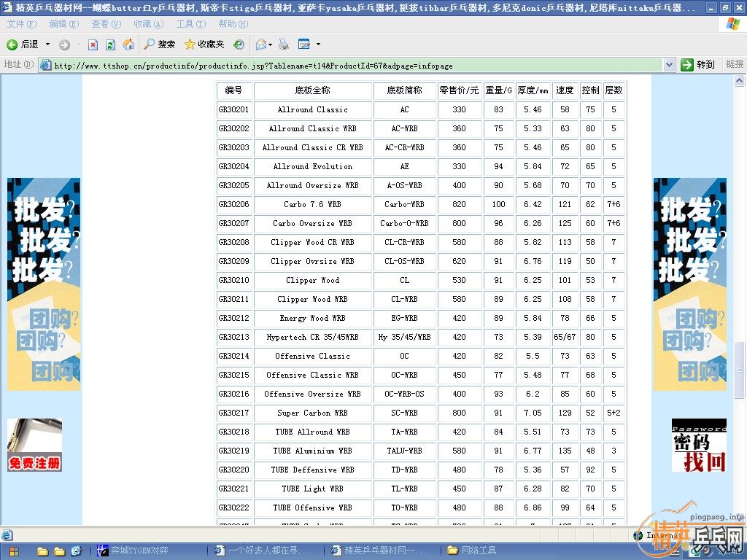This screenshot has height=560, width=747.
Task: Open the 帮助(H) menu
Action: coord(233,24)
